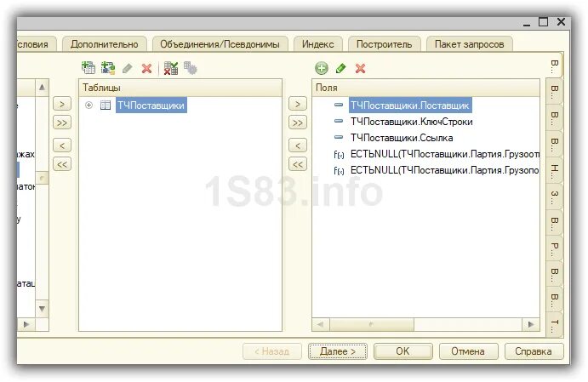Image resolution: width=588 pixels, height=382 pixels.
Task: Click the right arrow of the left panel's horizontal scrollbar
Action: 26,324
